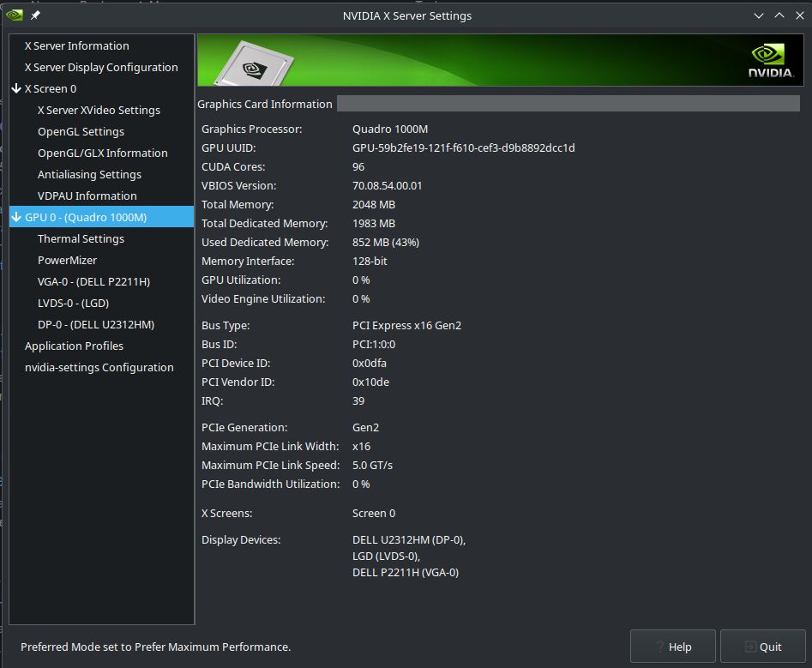Select DP-0 - (DELL U2312HM) display
The image size is (812, 668).
tap(96, 325)
